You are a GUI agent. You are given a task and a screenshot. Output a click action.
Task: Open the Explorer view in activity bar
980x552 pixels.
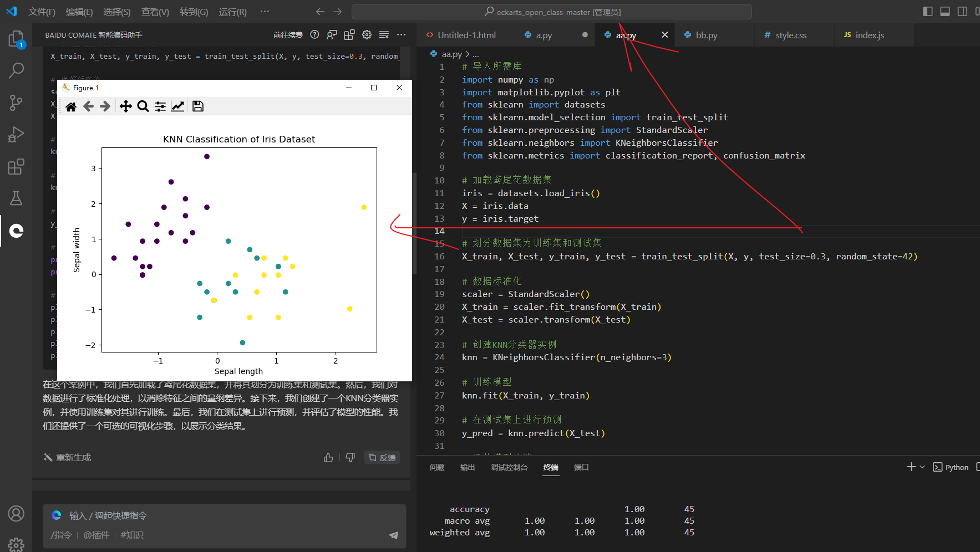pos(16,39)
